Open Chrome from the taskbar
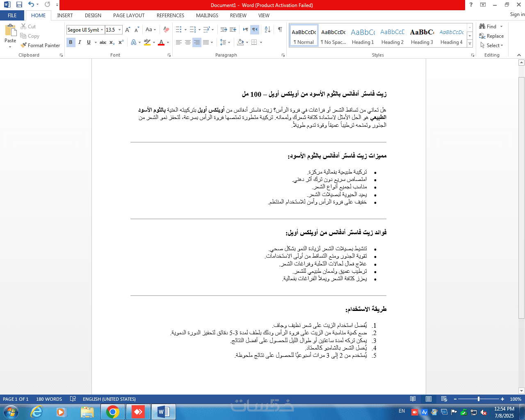Image resolution: width=525 pixels, height=420 pixels. 113,411
